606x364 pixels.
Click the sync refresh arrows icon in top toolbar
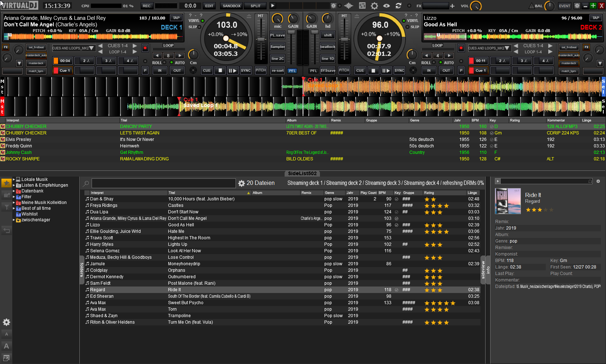coord(398,6)
